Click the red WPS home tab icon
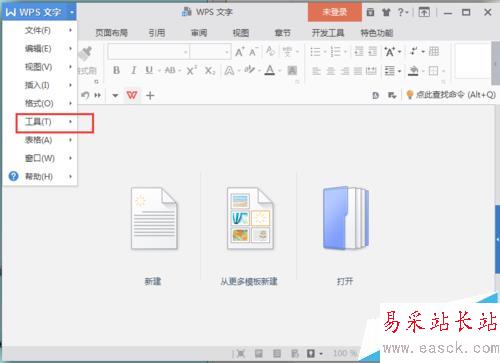Viewport: 500px width, 363px height. coord(132,96)
